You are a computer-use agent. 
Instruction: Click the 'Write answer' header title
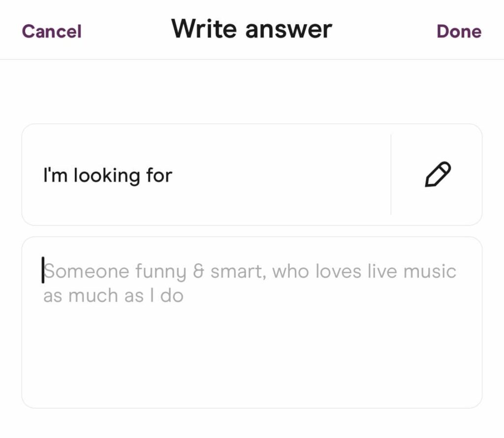[x=252, y=29]
